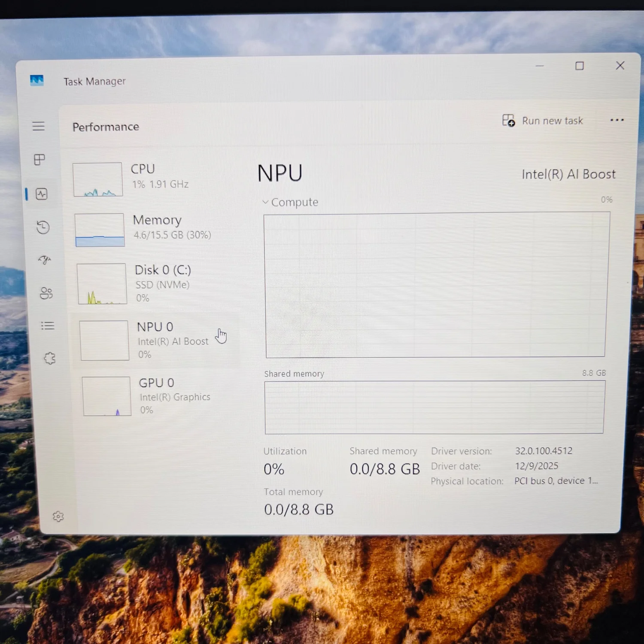Click the Task Manager window title
The image size is (644, 644).
point(94,81)
